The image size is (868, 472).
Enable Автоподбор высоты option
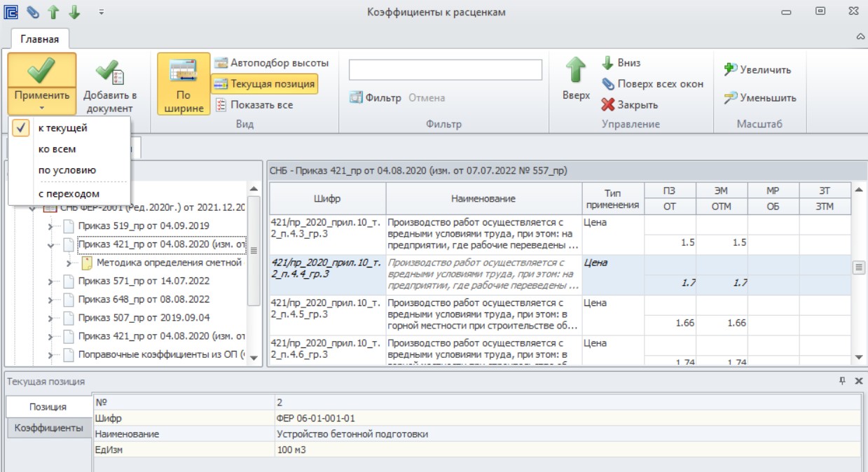271,63
